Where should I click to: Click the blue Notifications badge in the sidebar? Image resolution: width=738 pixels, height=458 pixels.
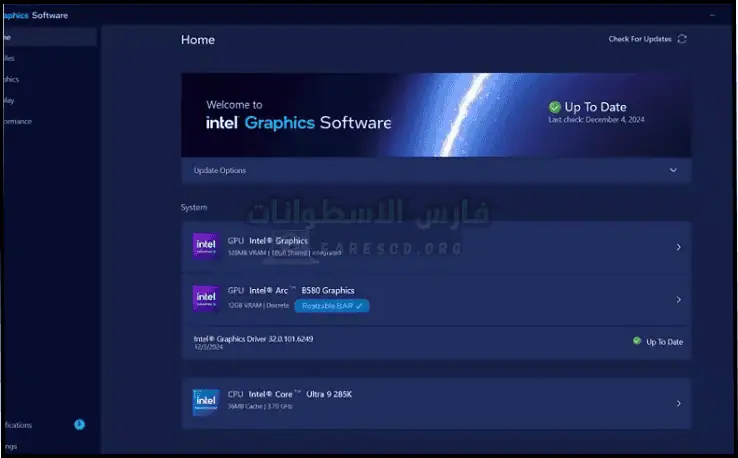[x=79, y=424]
